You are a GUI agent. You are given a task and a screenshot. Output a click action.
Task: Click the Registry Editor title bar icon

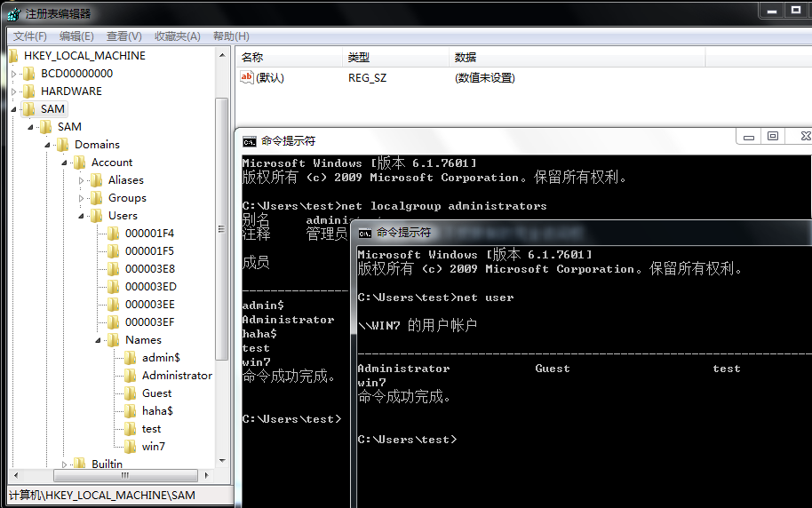14,14
